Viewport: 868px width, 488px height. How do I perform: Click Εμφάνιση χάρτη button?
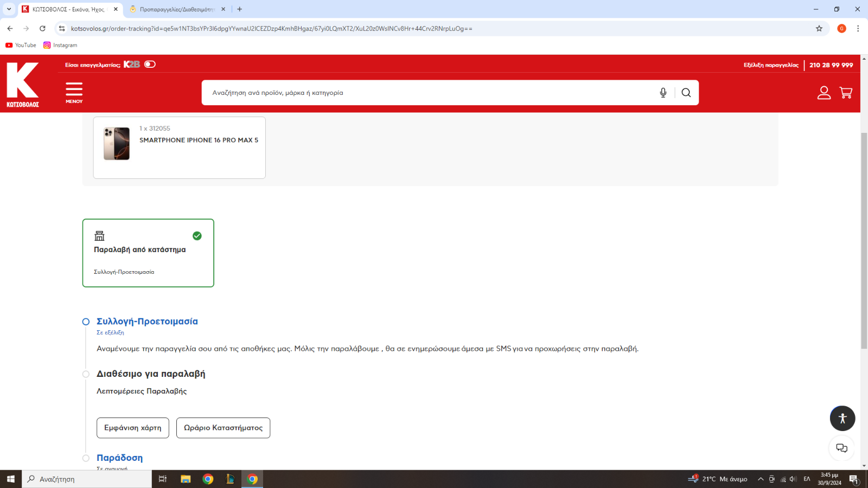[133, 428]
